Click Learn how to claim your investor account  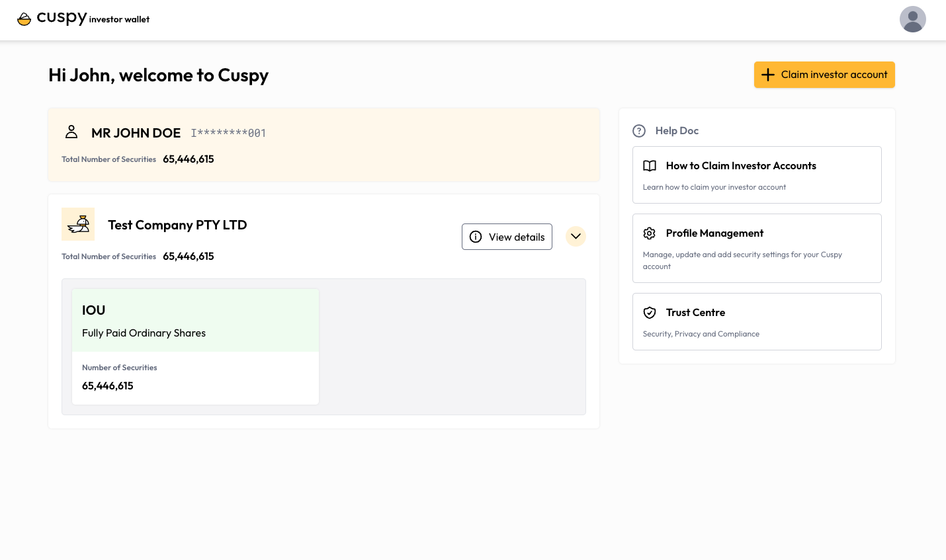(x=714, y=188)
